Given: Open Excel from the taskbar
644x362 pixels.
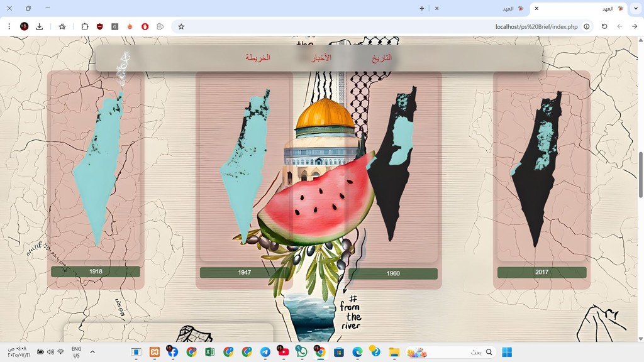Looking at the screenshot, I should click(210, 352).
